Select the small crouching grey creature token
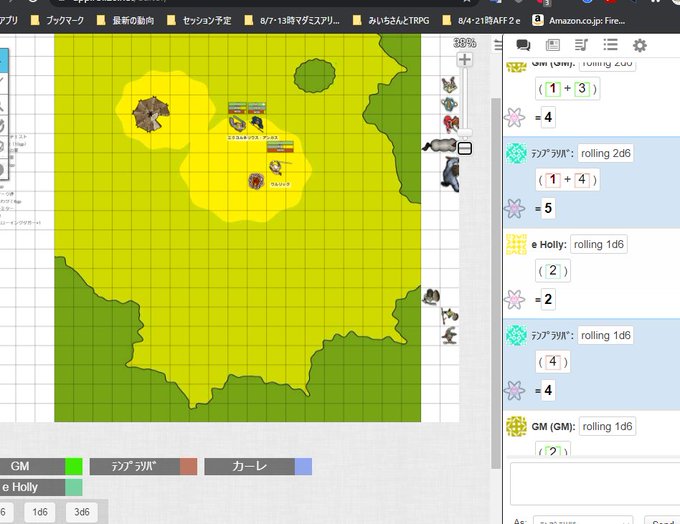 [449, 336]
